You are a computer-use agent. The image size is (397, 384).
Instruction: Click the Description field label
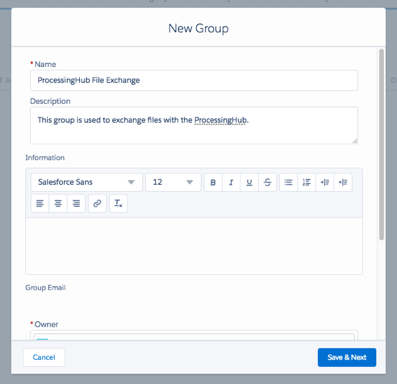click(x=50, y=101)
